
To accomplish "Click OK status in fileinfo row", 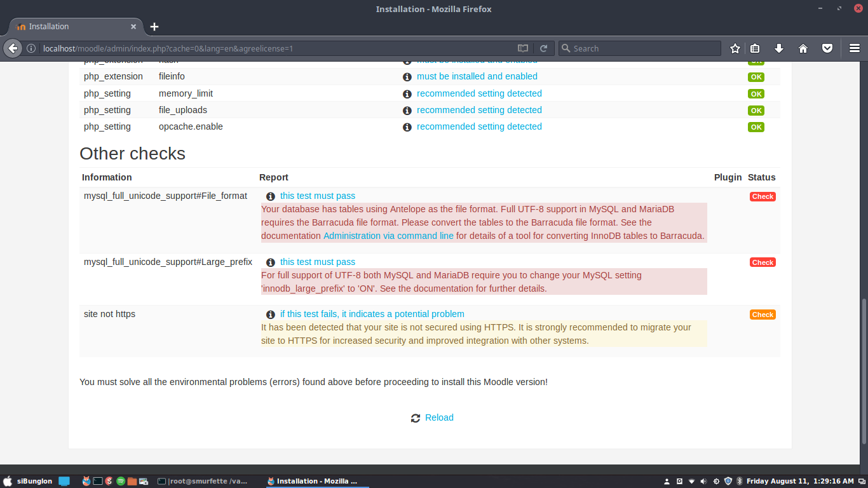I will [756, 77].
